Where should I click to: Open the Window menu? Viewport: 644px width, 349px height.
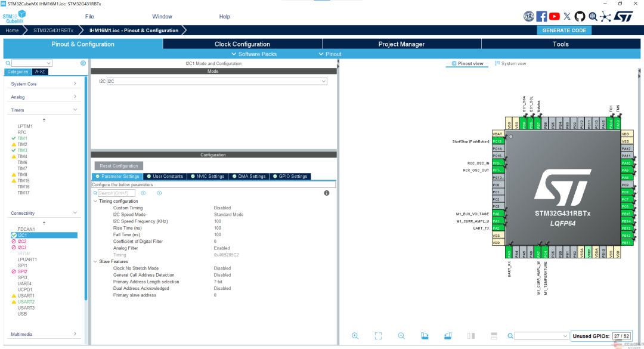click(162, 17)
